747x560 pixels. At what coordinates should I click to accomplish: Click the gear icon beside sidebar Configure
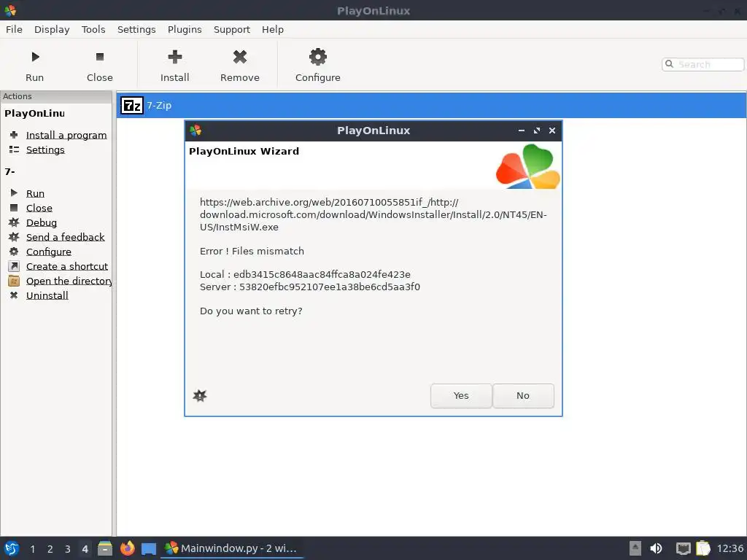(14, 252)
